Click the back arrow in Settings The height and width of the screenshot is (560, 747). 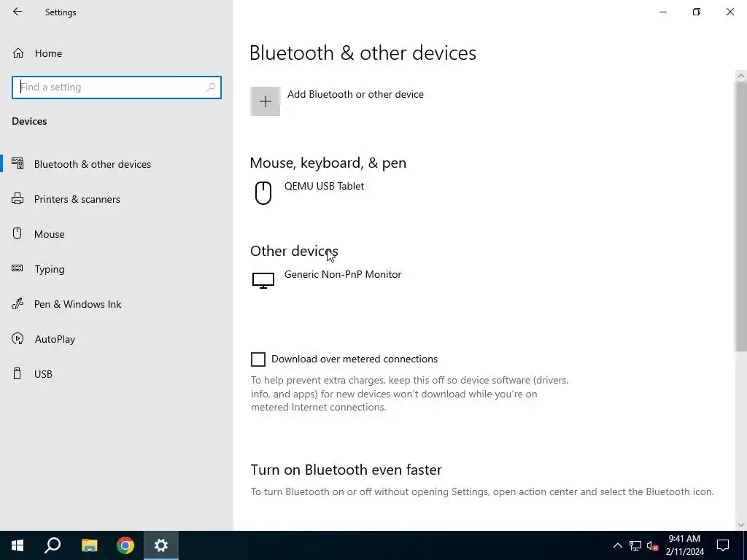click(x=18, y=12)
